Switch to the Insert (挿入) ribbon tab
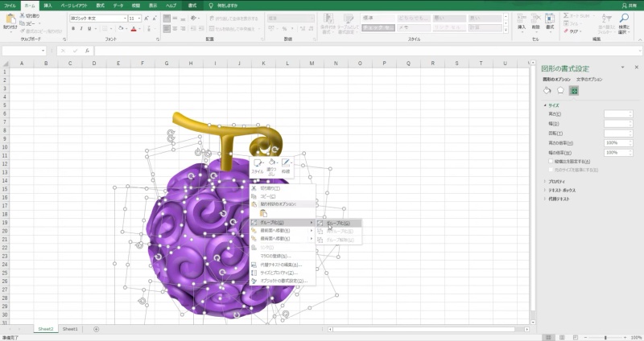 [x=48, y=6]
